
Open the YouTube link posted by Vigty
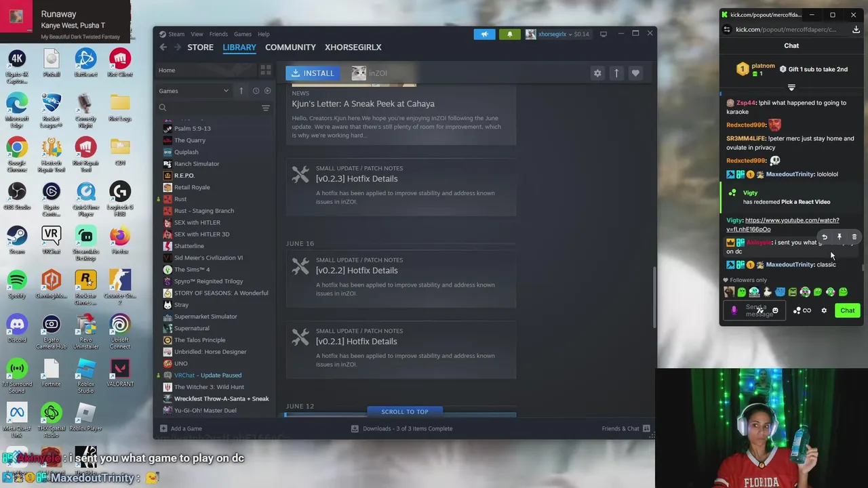(x=783, y=224)
